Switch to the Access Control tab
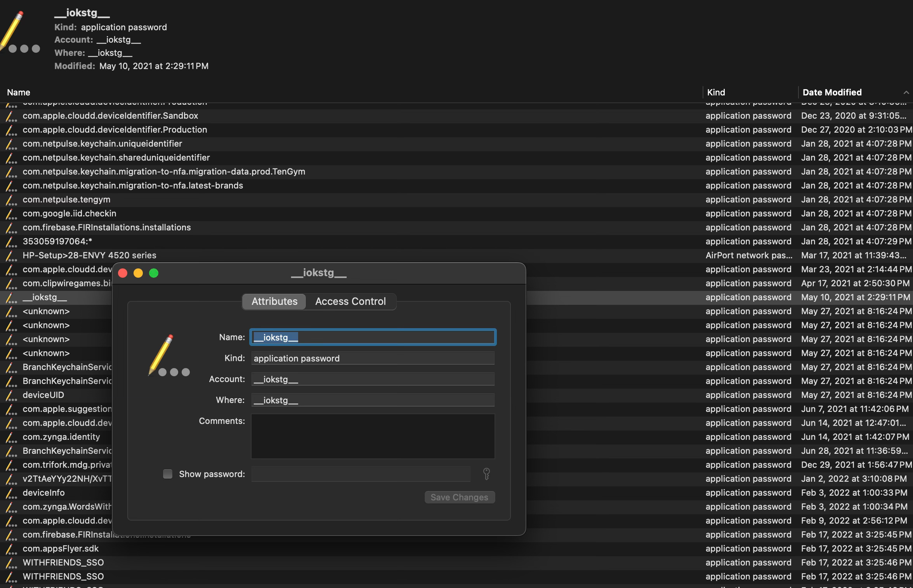This screenshot has height=588, width=913. tap(350, 301)
